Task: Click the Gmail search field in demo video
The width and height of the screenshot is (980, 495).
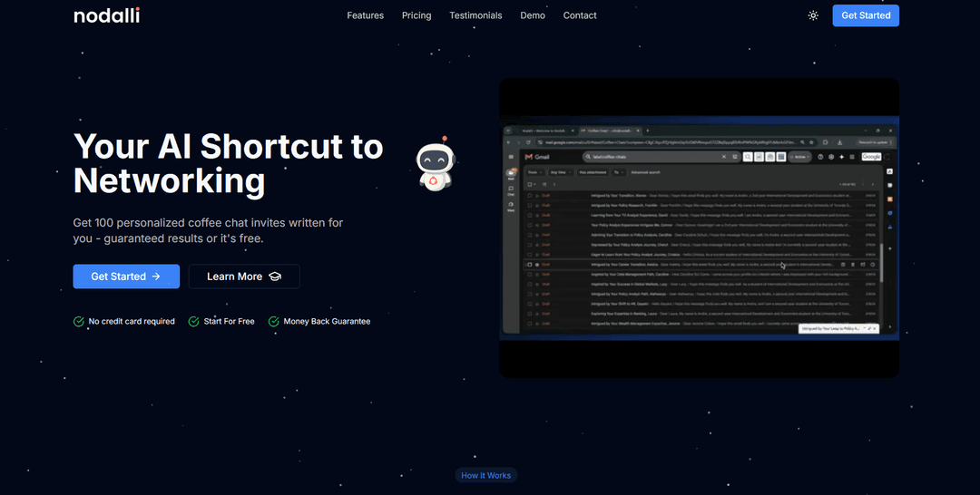Action: (653, 157)
